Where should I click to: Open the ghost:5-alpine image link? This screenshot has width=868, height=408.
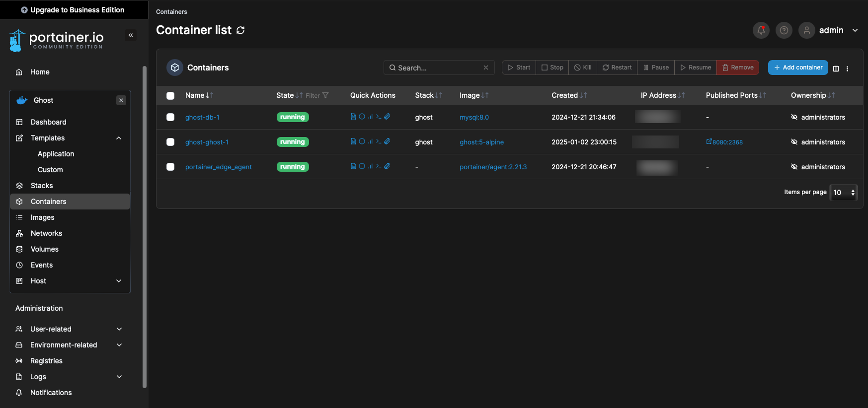481,142
